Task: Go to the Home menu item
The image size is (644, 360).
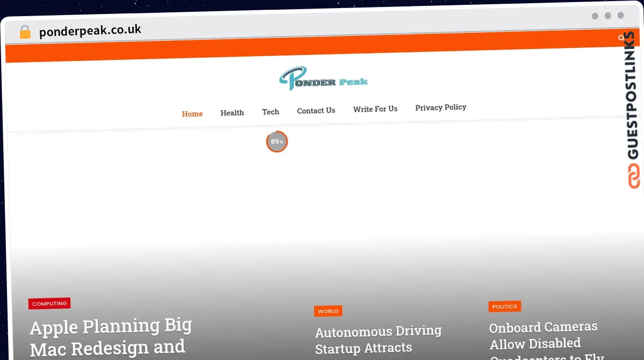Action: click(x=192, y=114)
